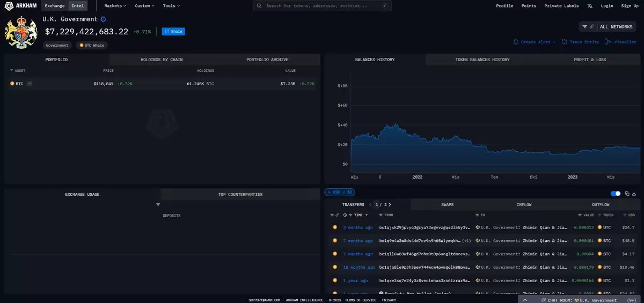Click the Asset column filter icon

[11, 70]
